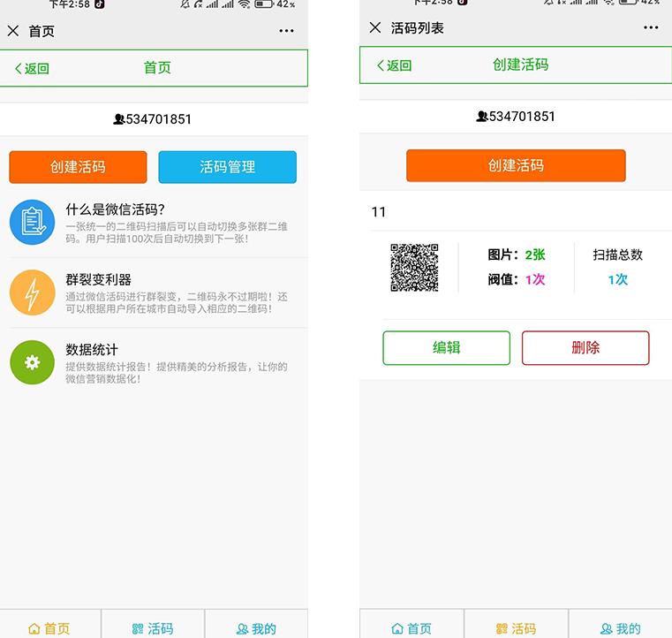Click the 首页 title in the left green header
Viewport: 672px width, 638px height.
click(157, 68)
